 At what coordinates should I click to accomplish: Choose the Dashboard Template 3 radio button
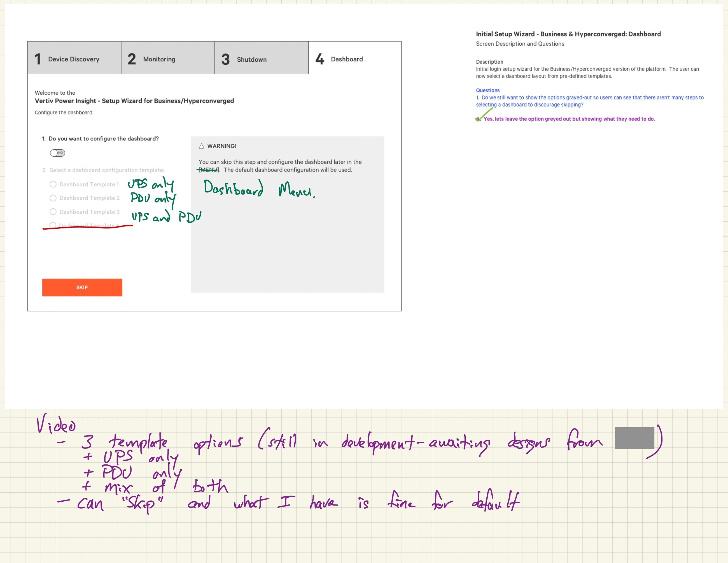(53, 212)
